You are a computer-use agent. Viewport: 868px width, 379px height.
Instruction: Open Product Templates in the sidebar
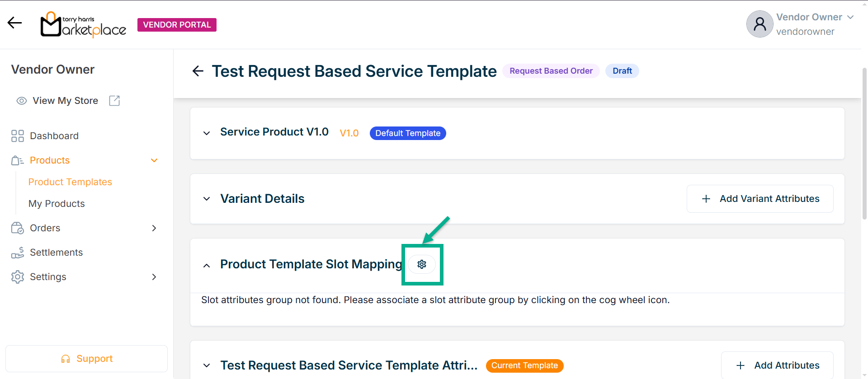[x=70, y=182]
